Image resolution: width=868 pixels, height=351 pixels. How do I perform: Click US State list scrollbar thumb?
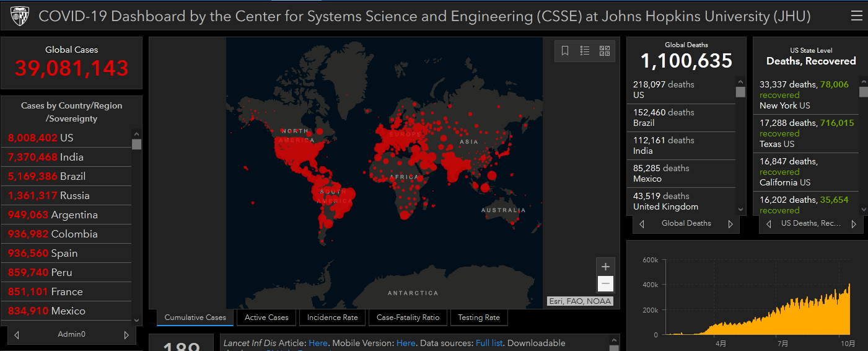864,92
